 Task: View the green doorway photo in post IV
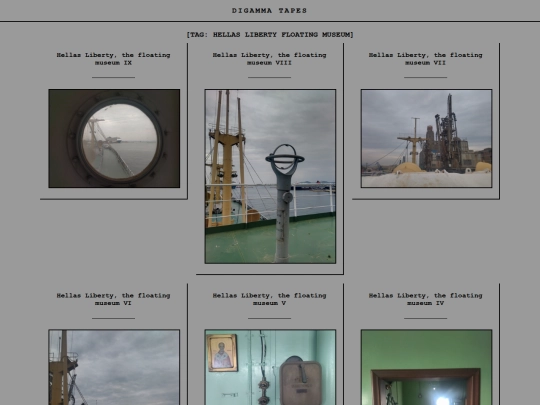426,367
